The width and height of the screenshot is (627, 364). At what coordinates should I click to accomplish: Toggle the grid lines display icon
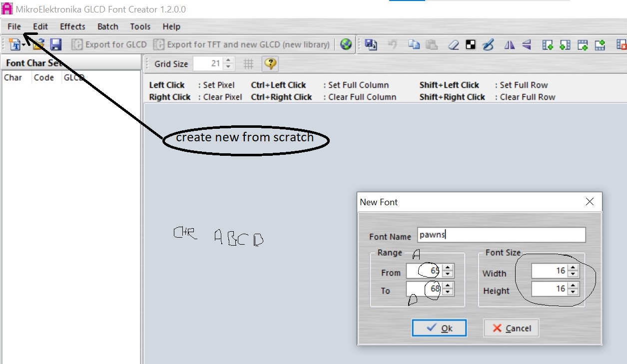pos(248,63)
